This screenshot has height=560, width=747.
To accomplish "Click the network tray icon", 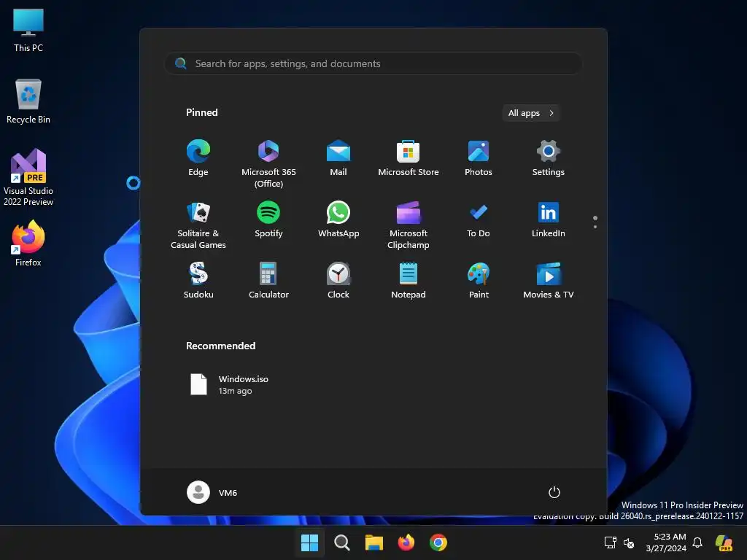I will (x=611, y=542).
